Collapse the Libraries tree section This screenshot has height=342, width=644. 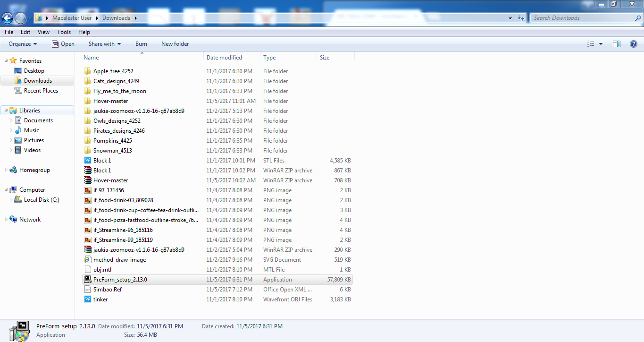pyautogui.click(x=5, y=111)
